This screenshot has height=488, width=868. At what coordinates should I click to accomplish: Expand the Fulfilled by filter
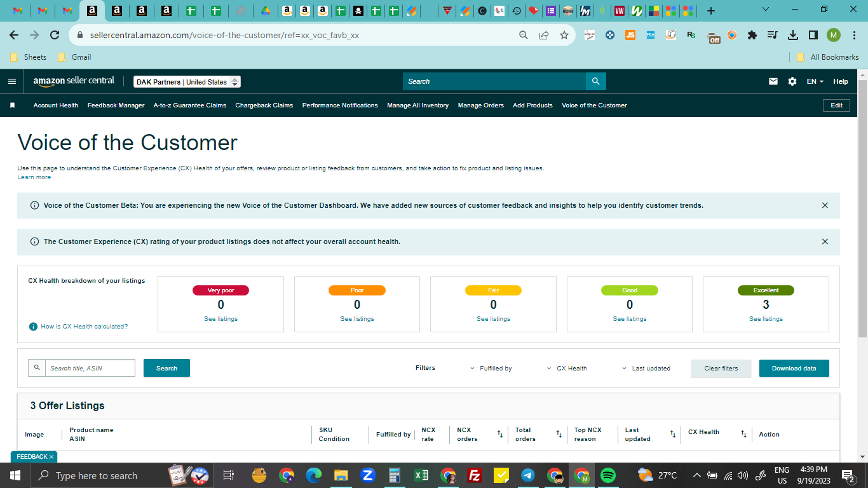491,369
